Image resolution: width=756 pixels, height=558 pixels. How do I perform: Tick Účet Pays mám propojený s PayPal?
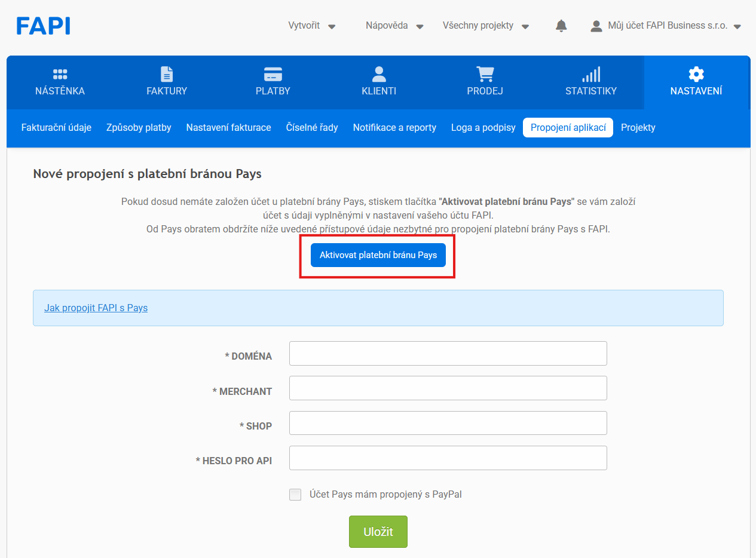coord(295,495)
